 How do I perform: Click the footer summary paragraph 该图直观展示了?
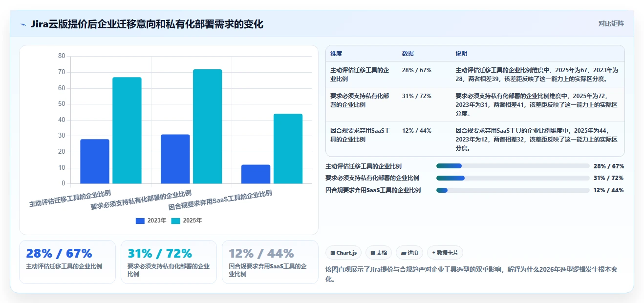(472, 275)
